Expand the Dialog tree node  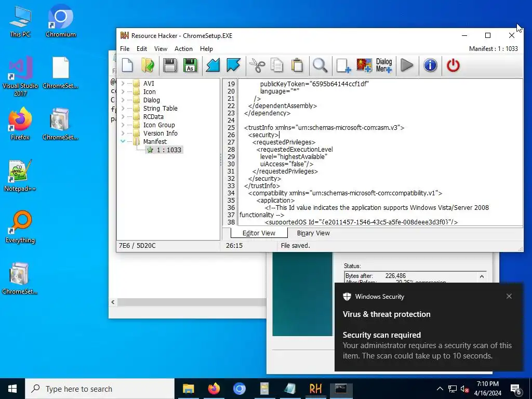click(123, 100)
